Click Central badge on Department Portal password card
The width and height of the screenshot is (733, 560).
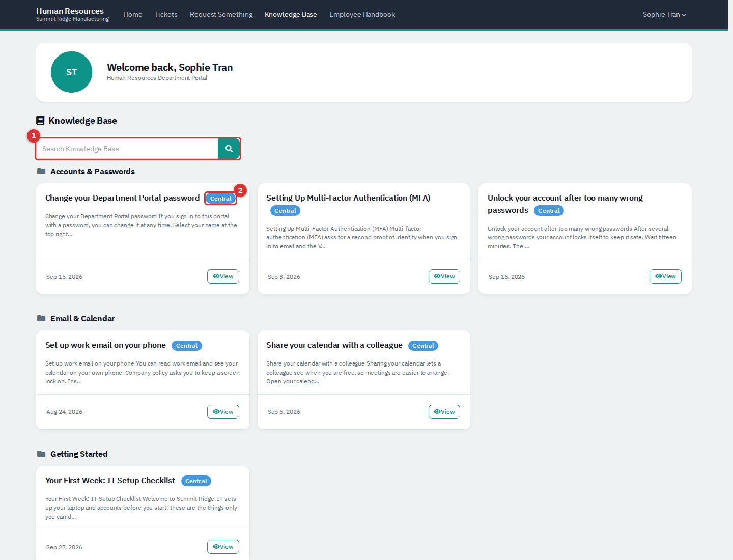point(221,199)
